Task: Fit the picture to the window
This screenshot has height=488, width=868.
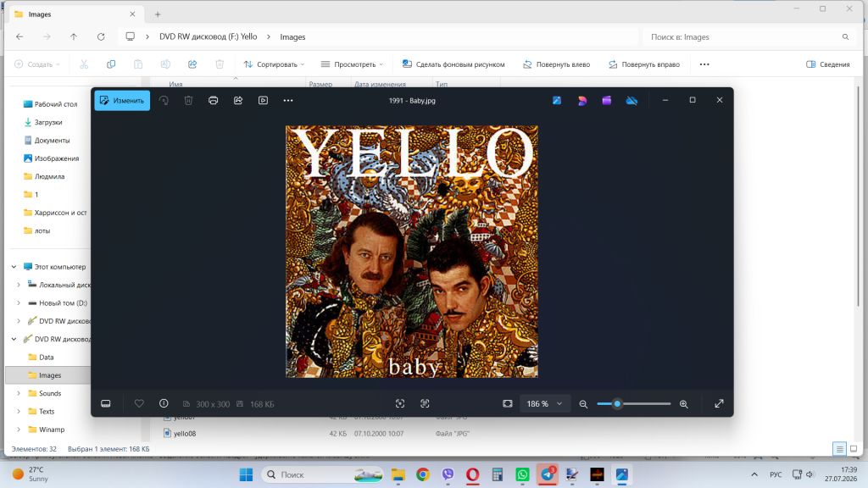Action: (508, 404)
